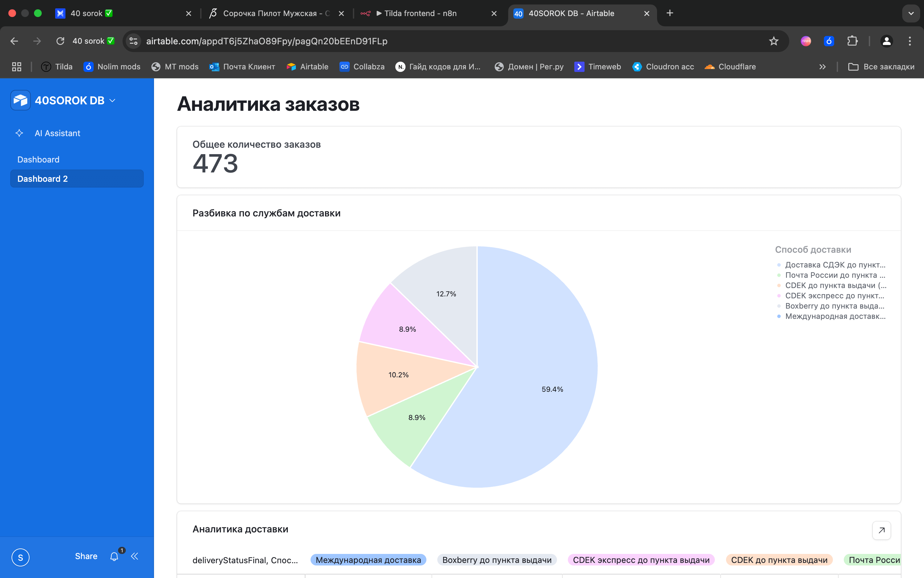Click the address bar URL
Viewport: 924px width, 578px height.
[267, 41]
